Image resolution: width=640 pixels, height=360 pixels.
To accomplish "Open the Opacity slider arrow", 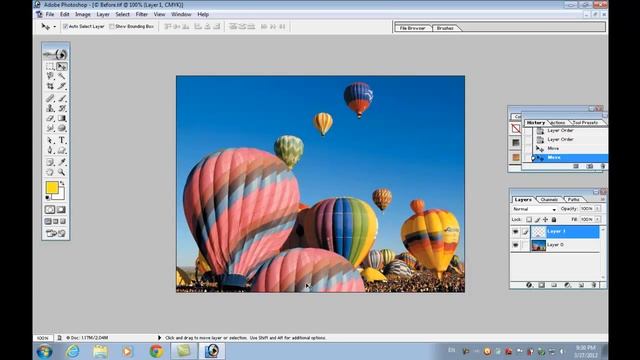I will click(x=598, y=209).
